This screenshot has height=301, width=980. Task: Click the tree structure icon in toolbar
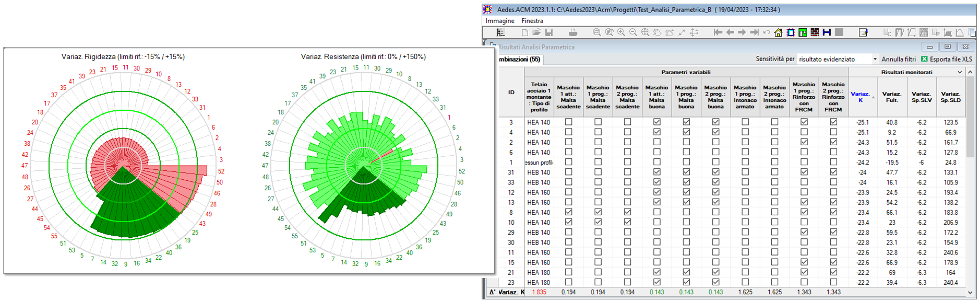click(500, 32)
